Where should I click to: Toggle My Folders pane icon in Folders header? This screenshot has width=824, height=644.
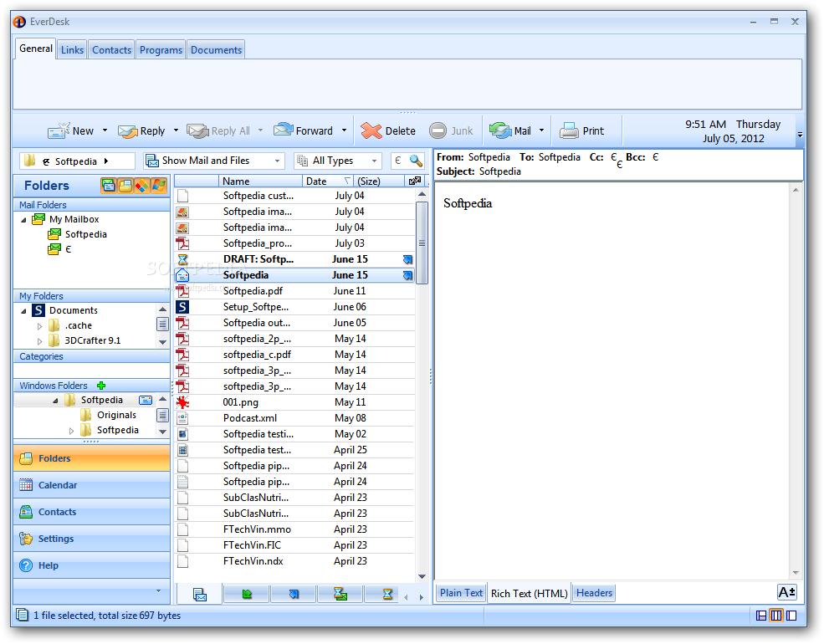tap(125, 186)
